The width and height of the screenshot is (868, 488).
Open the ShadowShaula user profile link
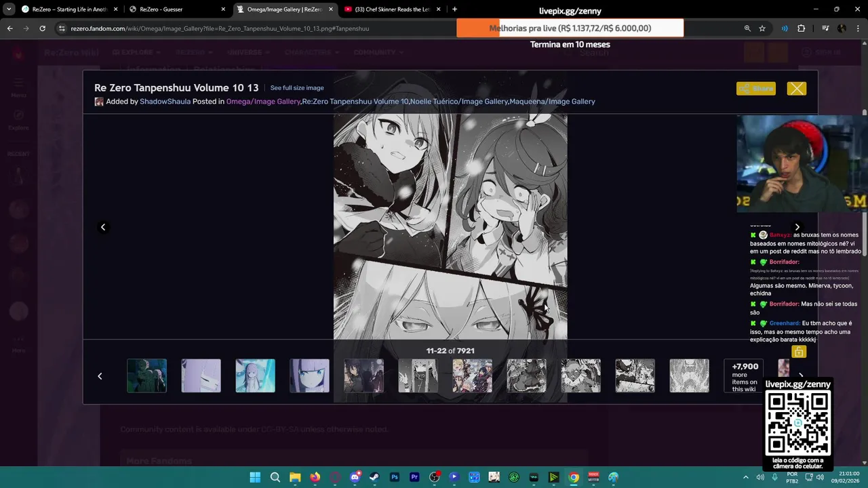(165, 102)
